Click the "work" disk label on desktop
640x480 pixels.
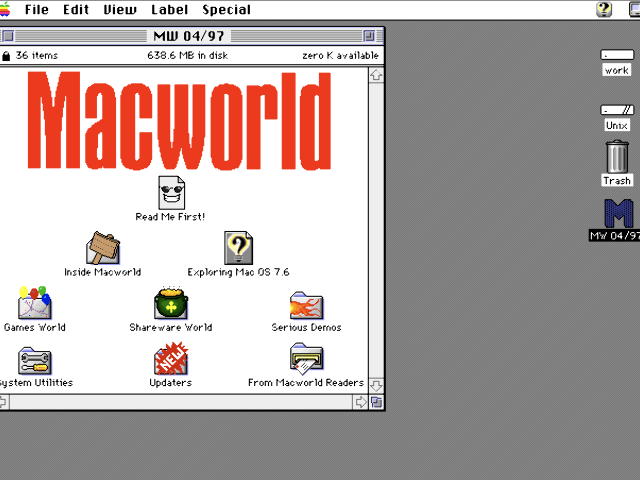(x=617, y=70)
